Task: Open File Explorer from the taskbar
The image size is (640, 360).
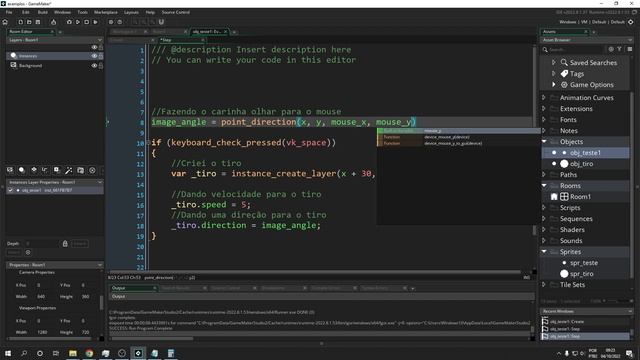Action: (73, 353)
